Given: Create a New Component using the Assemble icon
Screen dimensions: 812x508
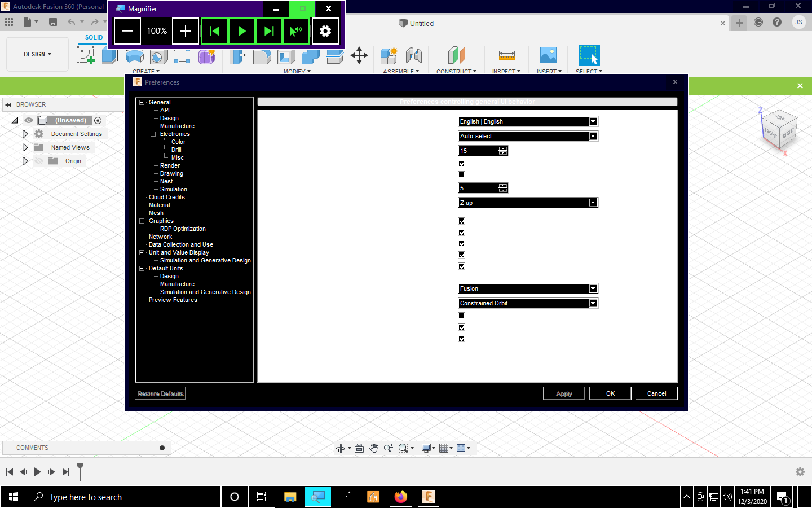Looking at the screenshot, I should tap(389, 55).
